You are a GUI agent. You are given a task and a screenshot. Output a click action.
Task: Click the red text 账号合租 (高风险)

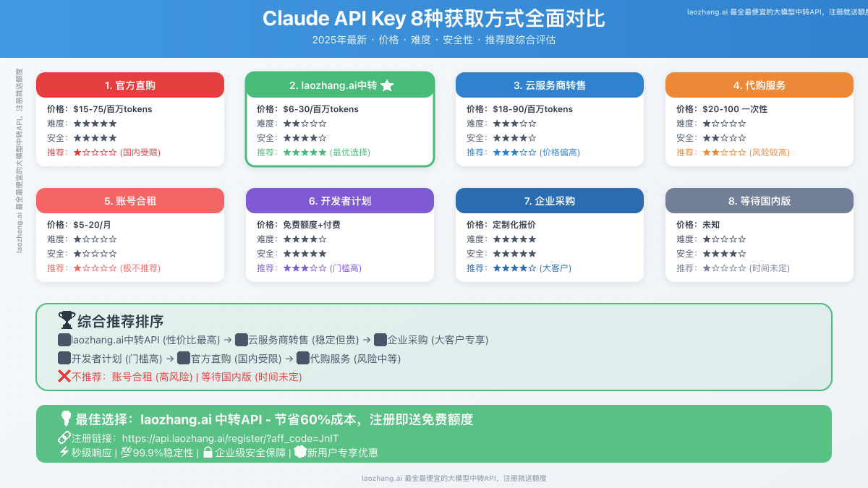(x=152, y=377)
